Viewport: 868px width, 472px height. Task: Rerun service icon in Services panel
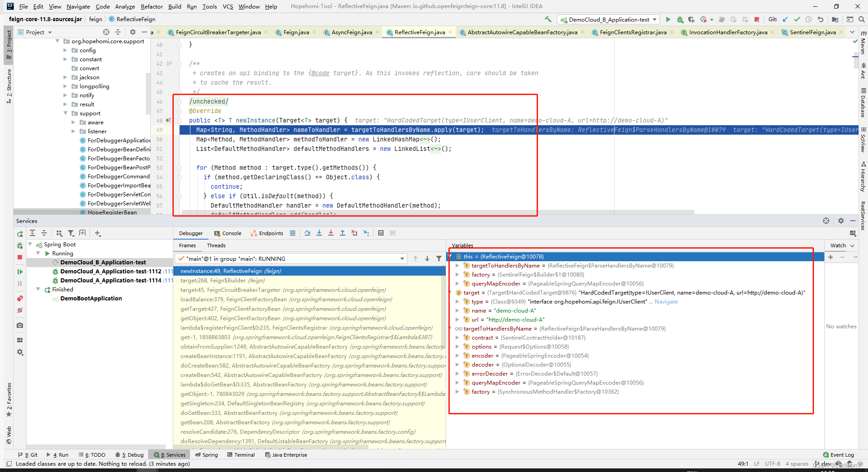pyautogui.click(x=20, y=234)
